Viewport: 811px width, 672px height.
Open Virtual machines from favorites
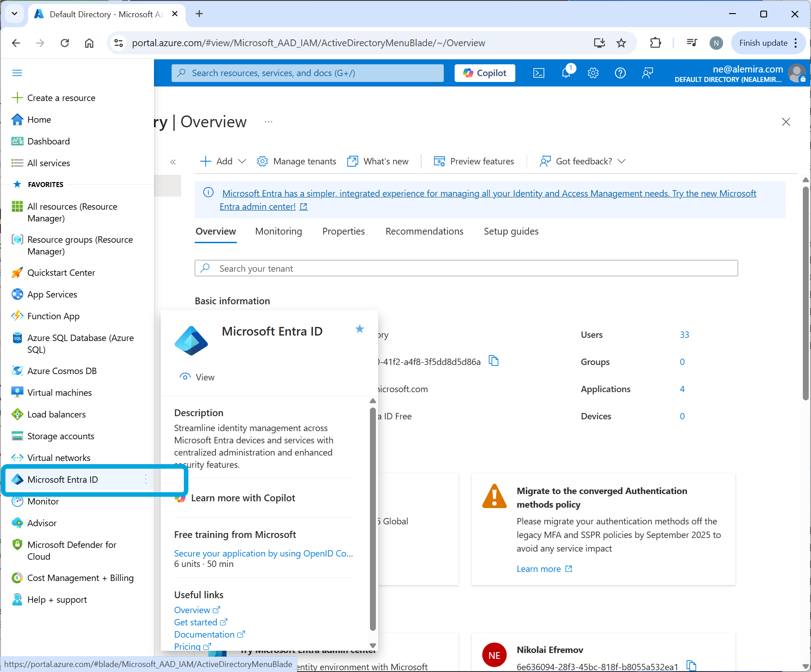click(59, 393)
